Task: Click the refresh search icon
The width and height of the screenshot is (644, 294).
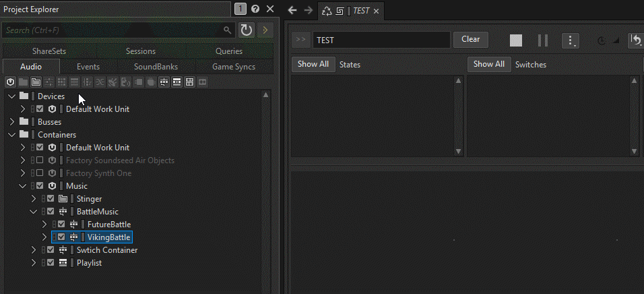Action: point(247,30)
